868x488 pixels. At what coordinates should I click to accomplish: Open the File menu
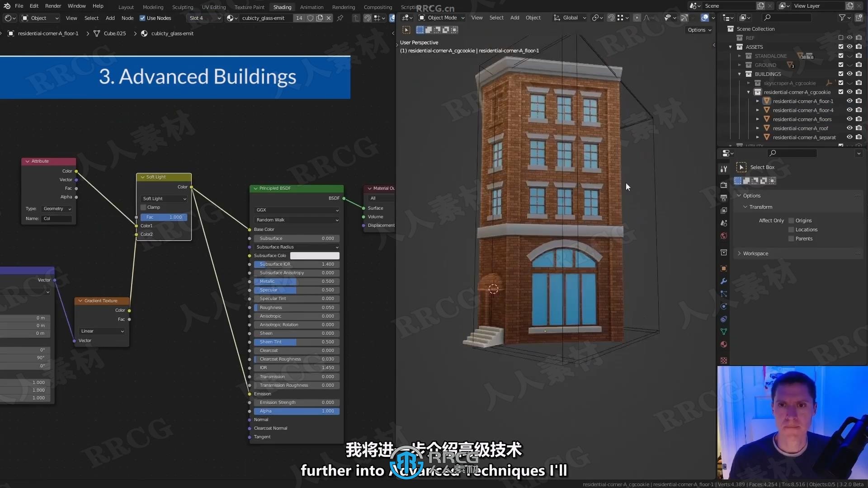coord(19,6)
